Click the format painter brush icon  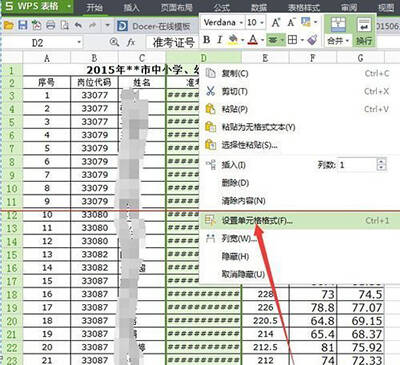(313, 40)
